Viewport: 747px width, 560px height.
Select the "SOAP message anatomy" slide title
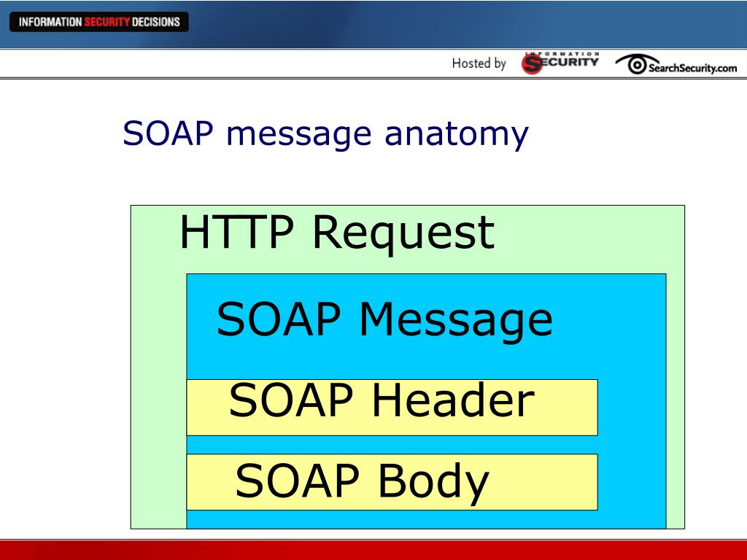coord(325,134)
